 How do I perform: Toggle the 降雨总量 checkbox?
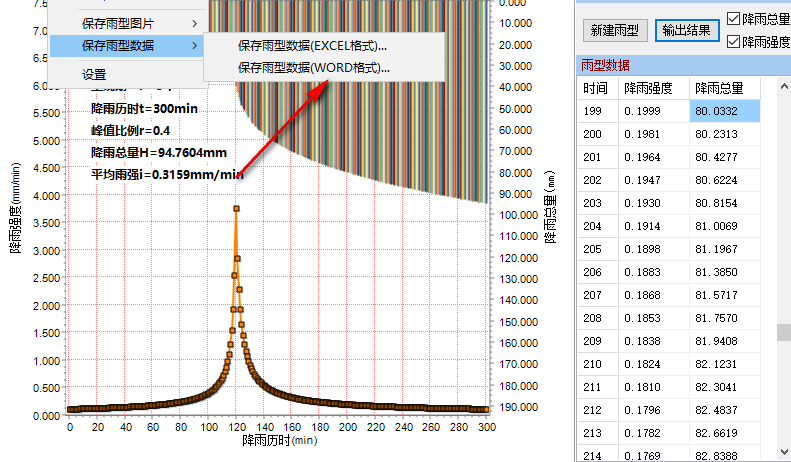735,18
